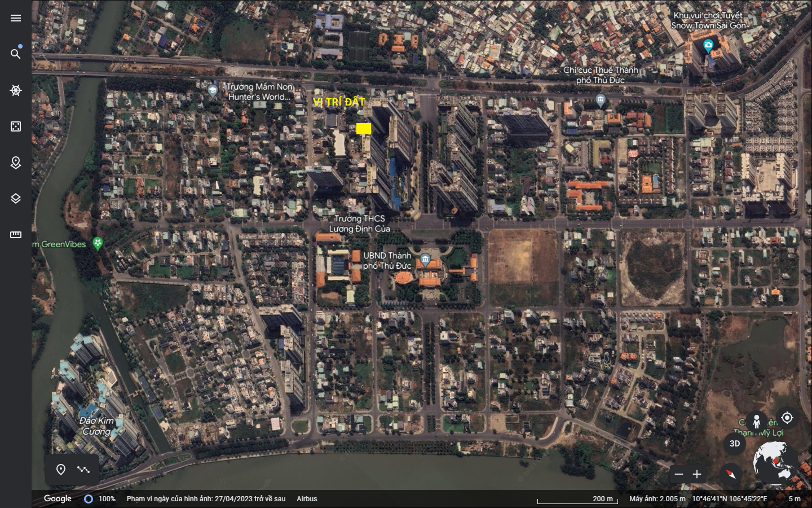This screenshot has width=812, height=508.
Task: Click the Airbus imagery attribution
Action: tap(307, 499)
